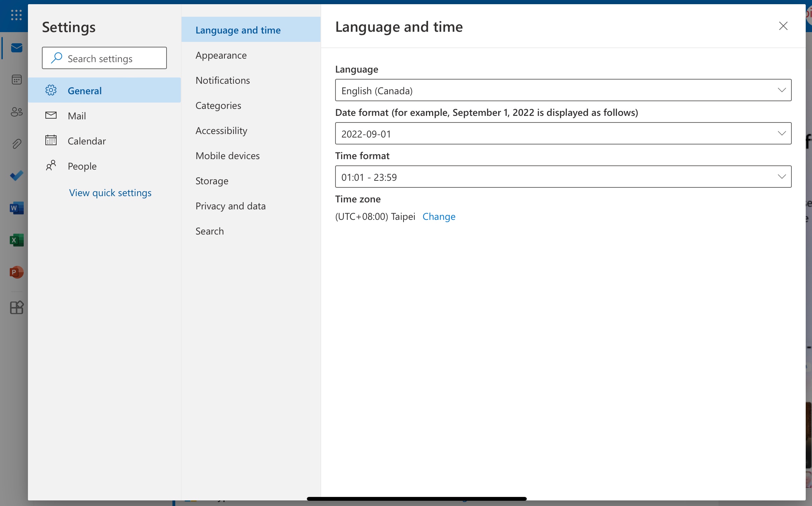Viewport: 812px width, 506px height.
Task: Open the Calendar section
Action: (87, 140)
